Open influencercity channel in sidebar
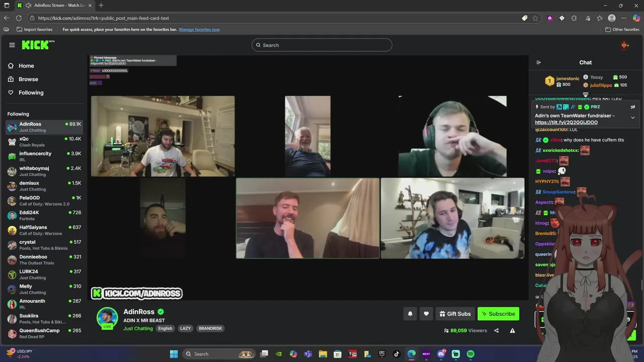The height and width of the screenshot is (362, 644). (44, 156)
